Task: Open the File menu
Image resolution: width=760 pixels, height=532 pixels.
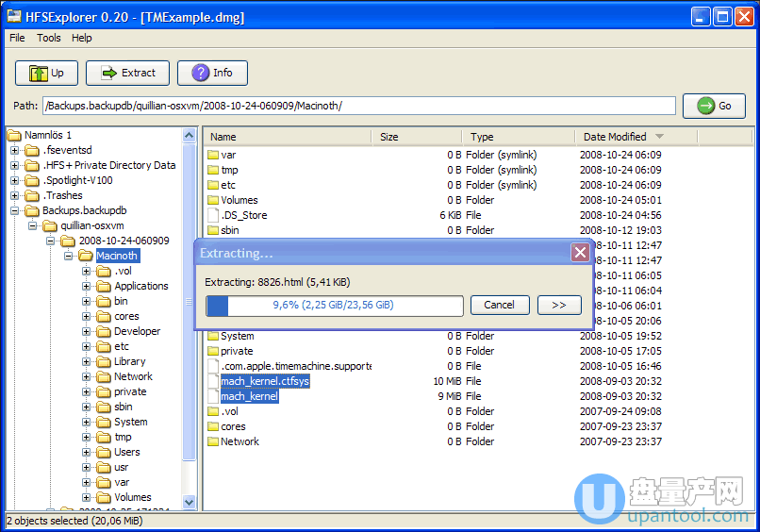Action: pyautogui.click(x=17, y=38)
